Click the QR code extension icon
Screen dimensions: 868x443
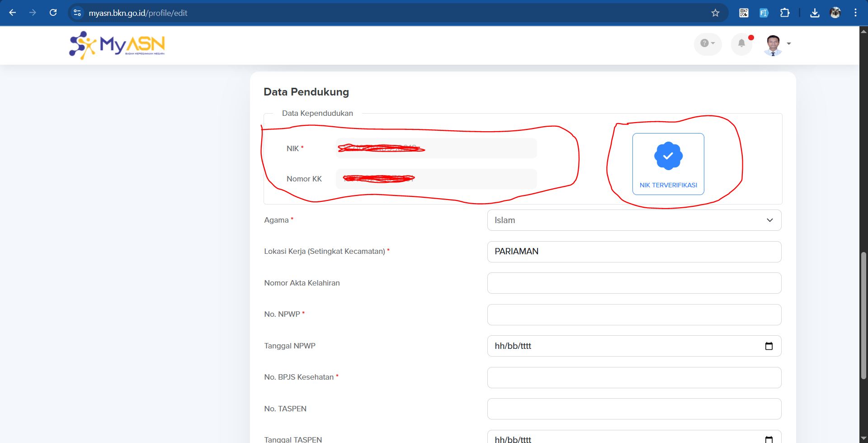(744, 13)
